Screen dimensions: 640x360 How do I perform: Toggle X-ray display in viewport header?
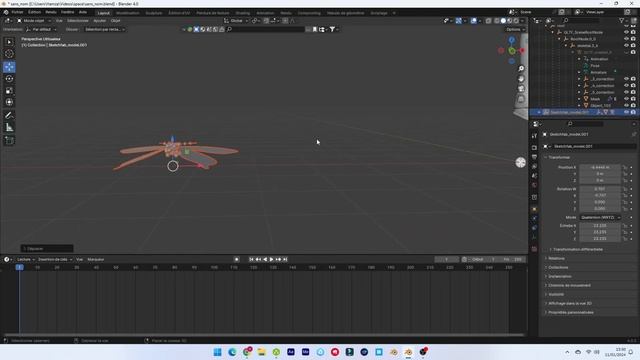pyautogui.click(x=488, y=20)
